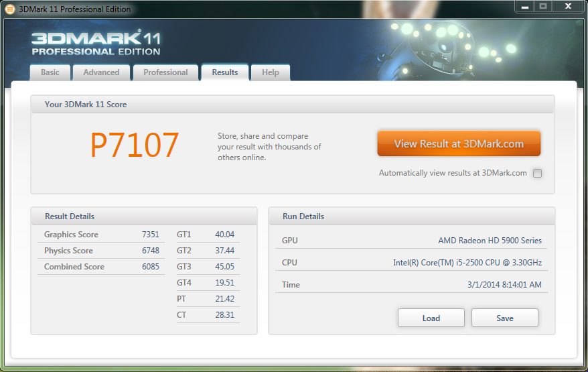Select the Combined Score value 6085
Viewport: 588px width, 372px height.
[151, 267]
